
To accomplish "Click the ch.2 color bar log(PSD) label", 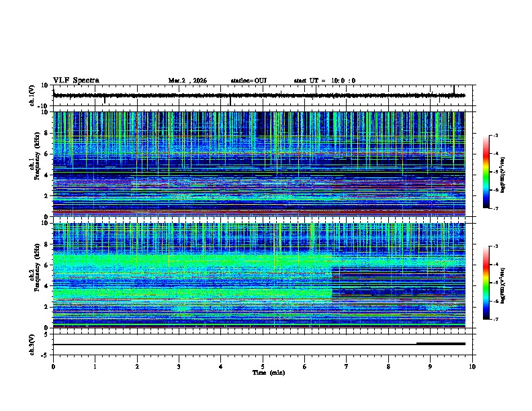I will (x=502, y=285).
